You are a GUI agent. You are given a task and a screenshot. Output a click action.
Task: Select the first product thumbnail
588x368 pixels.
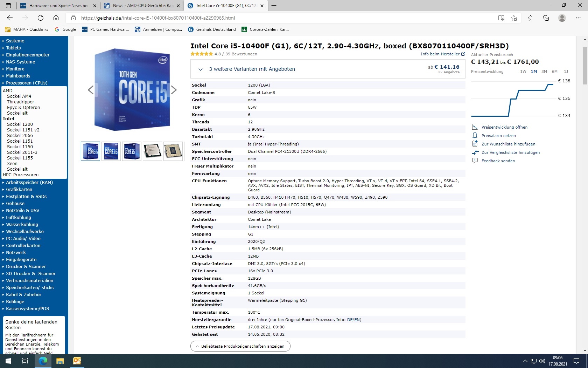coord(91,151)
